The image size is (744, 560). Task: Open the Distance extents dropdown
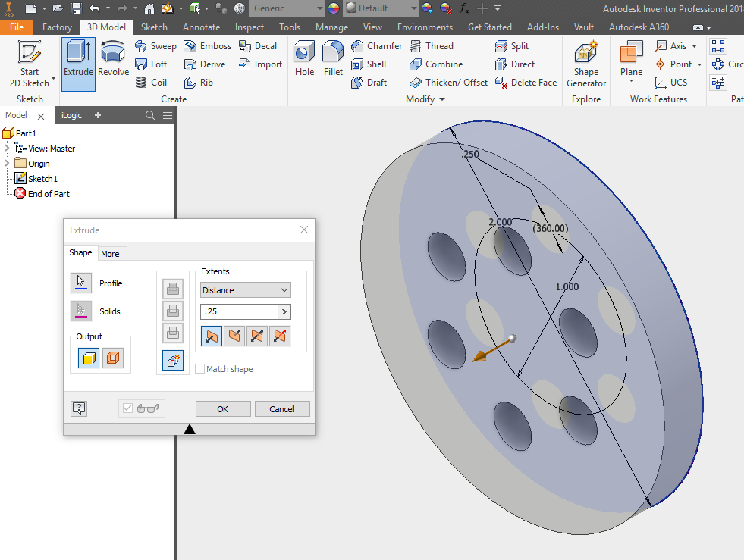[x=245, y=290]
